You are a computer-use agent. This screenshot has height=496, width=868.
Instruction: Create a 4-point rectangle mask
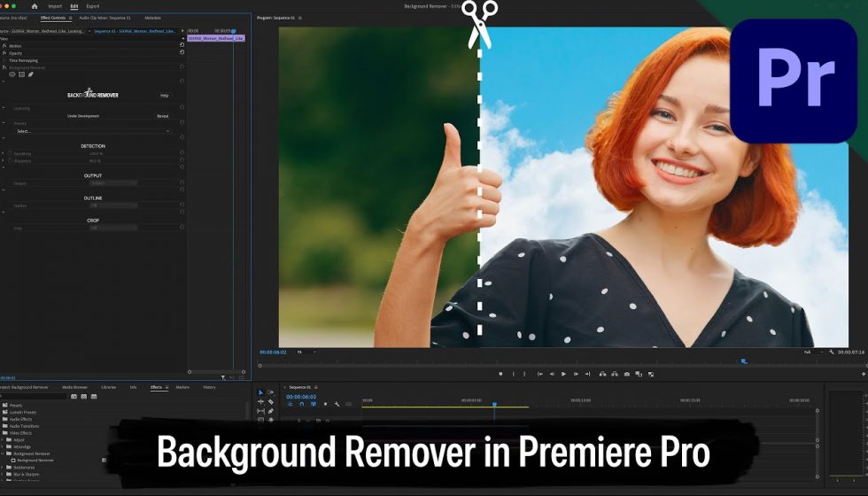point(21,74)
